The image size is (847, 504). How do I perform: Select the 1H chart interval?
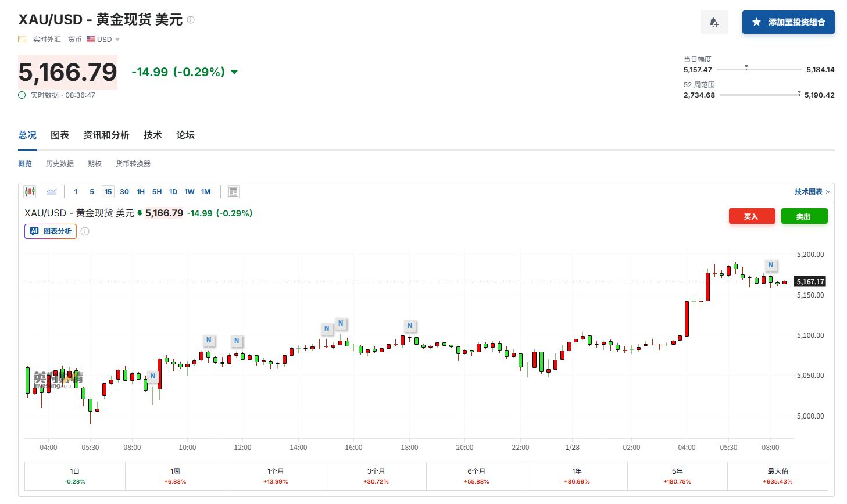[x=141, y=192]
